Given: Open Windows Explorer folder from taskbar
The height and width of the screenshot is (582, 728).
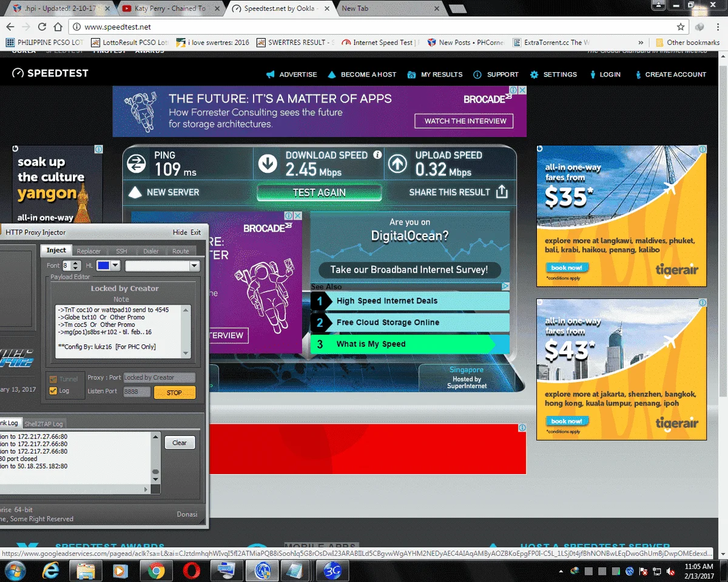Looking at the screenshot, I should click(86, 570).
